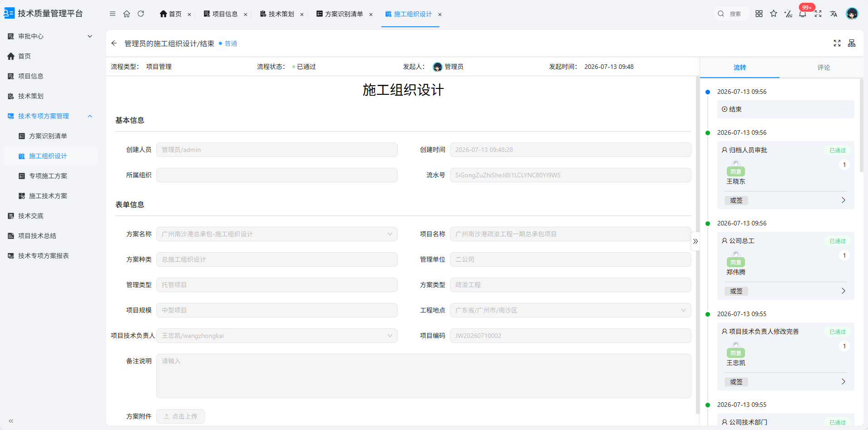Image resolution: width=868 pixels, height=430 pixels.
Task: Open the 项目技术负责人 dropdown
Action: [277, 336]
